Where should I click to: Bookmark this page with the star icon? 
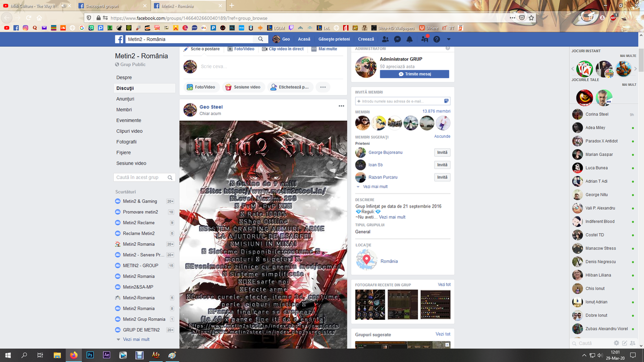531,18
